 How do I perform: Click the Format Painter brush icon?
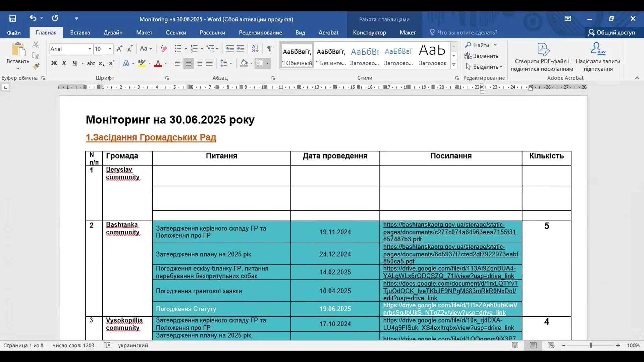pos(36,66)
